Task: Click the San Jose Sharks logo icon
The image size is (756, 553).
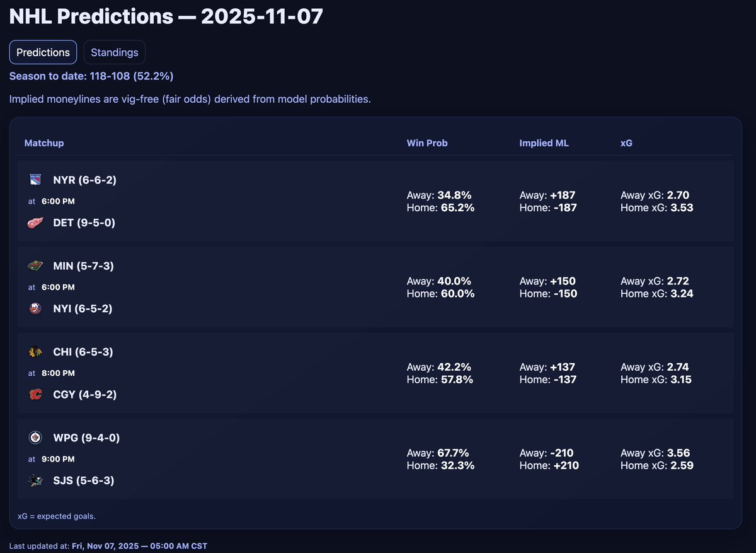Action: pyautogui.click(x=35, y=480)
